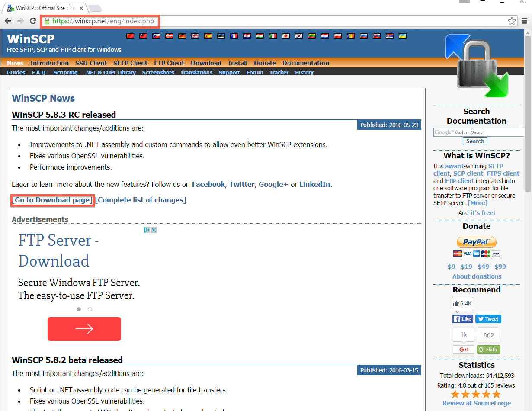The width and height of the screenshot is (532, 411).
Task: Click the documentation Search button
Action: click(x=475, y=141)
